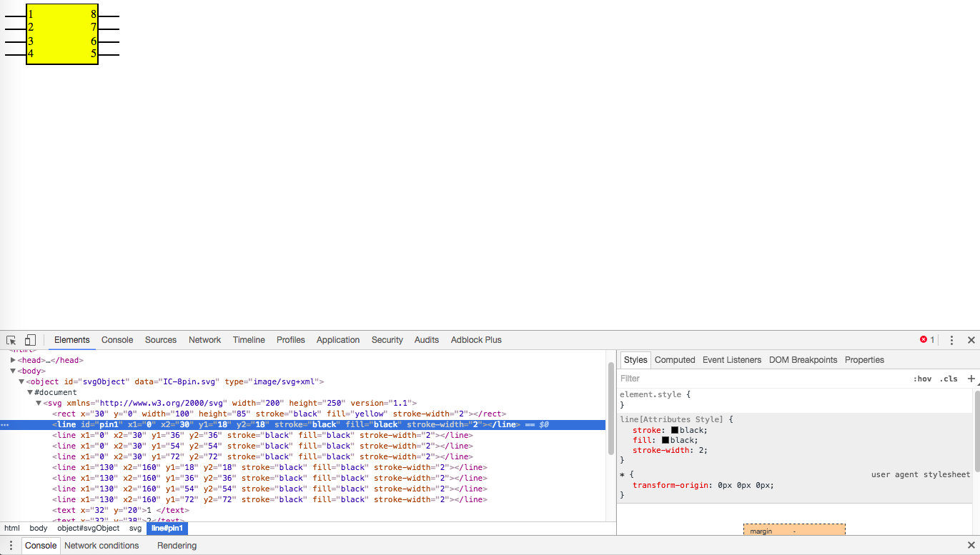980x555 pixels.
Task: Toggle element state with :hov
Action: (x=923, y=379)
